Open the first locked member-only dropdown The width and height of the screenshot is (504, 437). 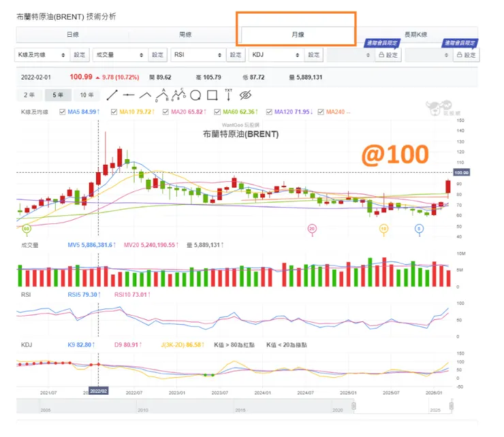pyautogui.click(x=351, y=55)
